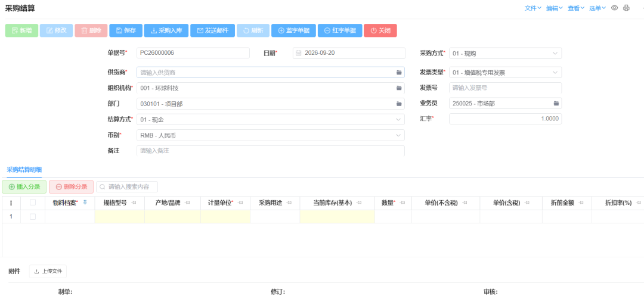The width and height of the screenshot is (644, 299).
Task: Tick the checkbox in row 1
Action: [33, 217]
